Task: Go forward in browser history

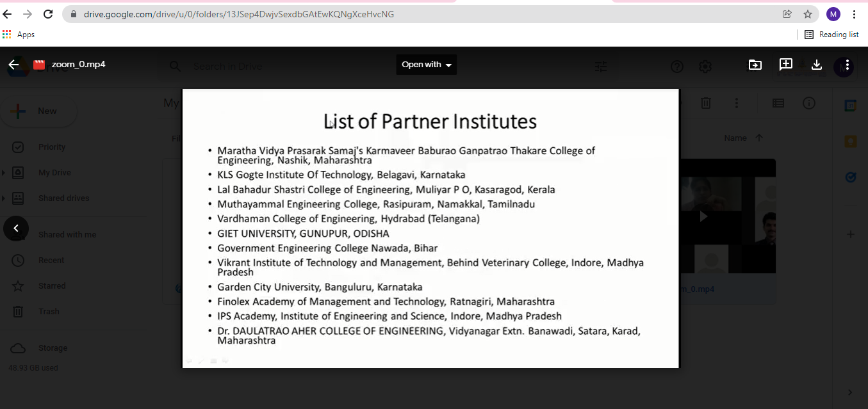Action: (x=28, y=14)
